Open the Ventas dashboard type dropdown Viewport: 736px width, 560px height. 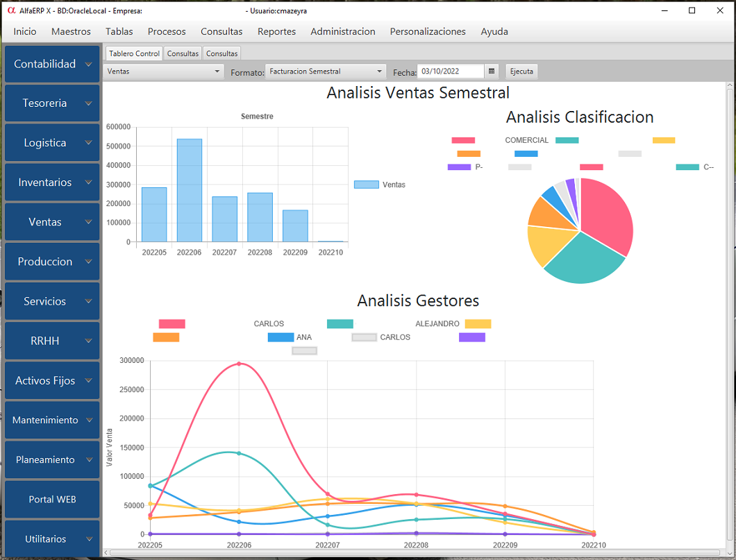tap(162, 71)
